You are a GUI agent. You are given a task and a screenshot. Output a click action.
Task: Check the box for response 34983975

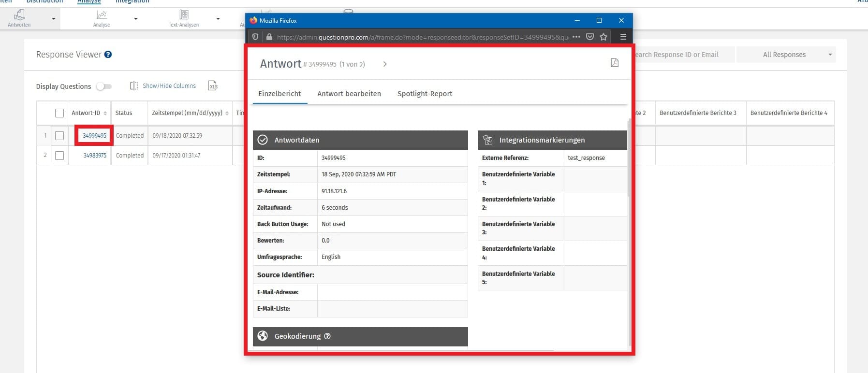coord(59,156)
